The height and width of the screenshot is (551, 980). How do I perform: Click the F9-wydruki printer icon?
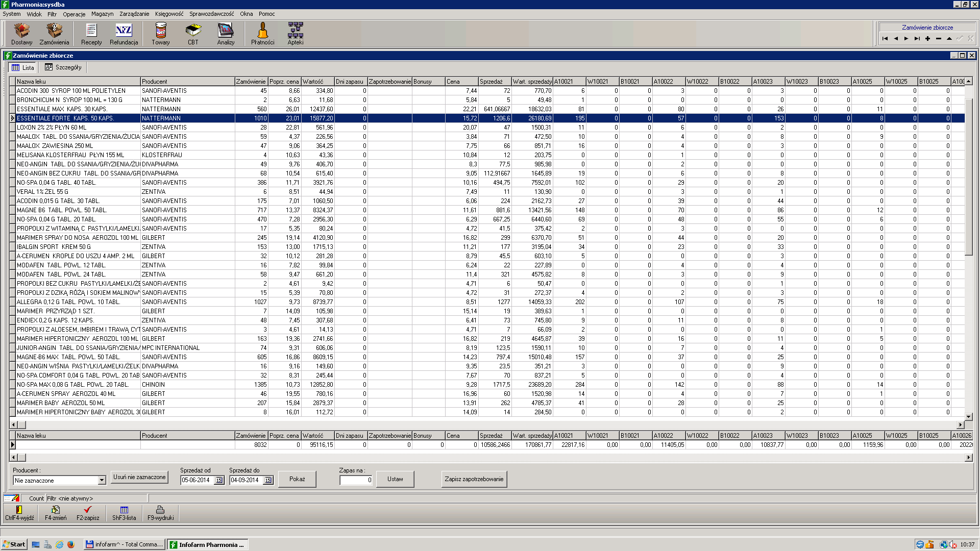click(160, 513)
